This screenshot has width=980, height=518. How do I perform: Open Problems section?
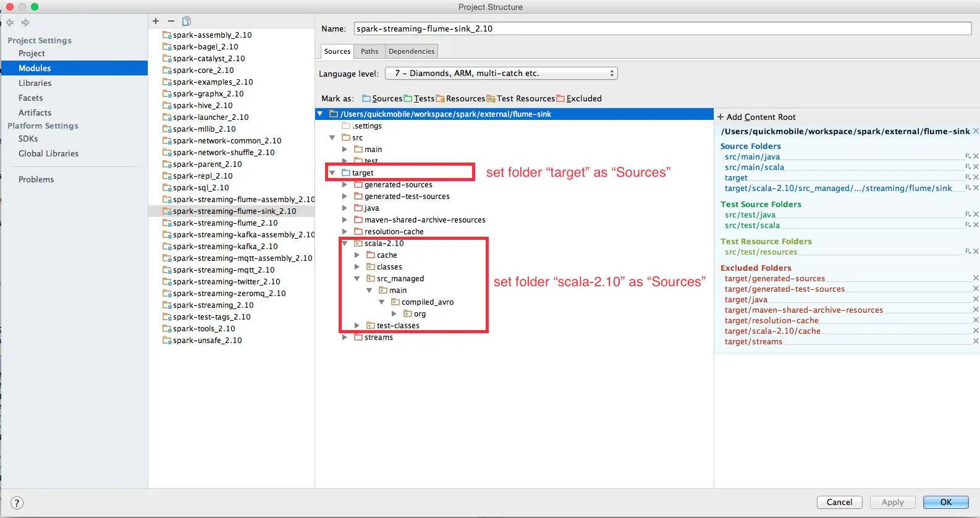36,179
